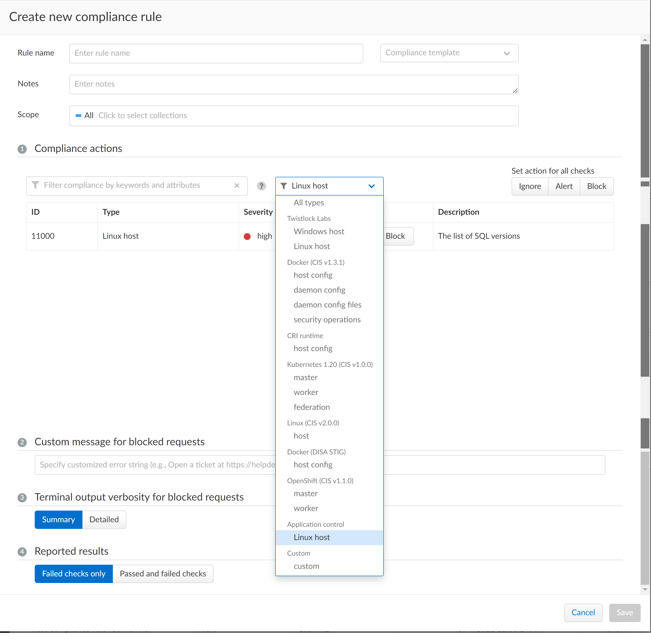
Task: Click the red high severity dot
Action: click(247, 237)
